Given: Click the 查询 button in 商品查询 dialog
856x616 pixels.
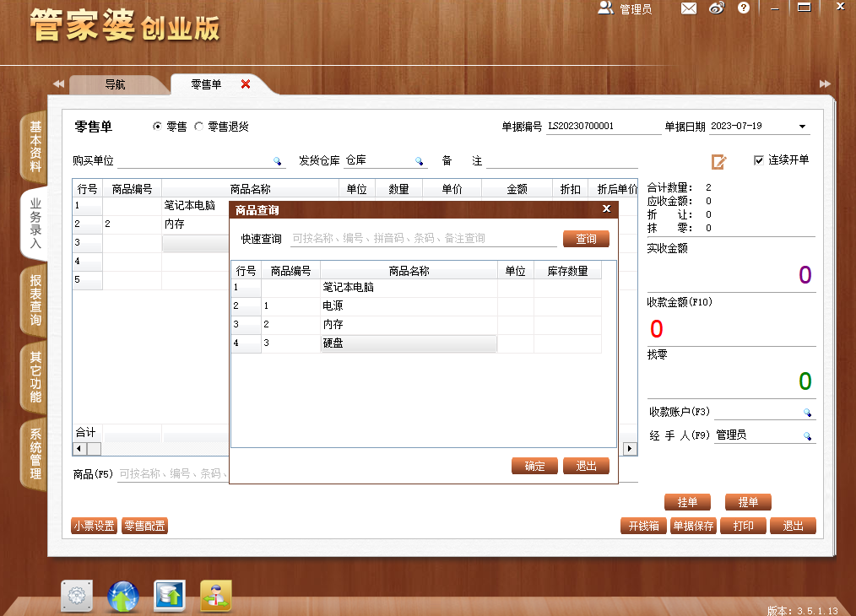Looking at the screenshot, I should pyautogui.click(x=586, y=239).
